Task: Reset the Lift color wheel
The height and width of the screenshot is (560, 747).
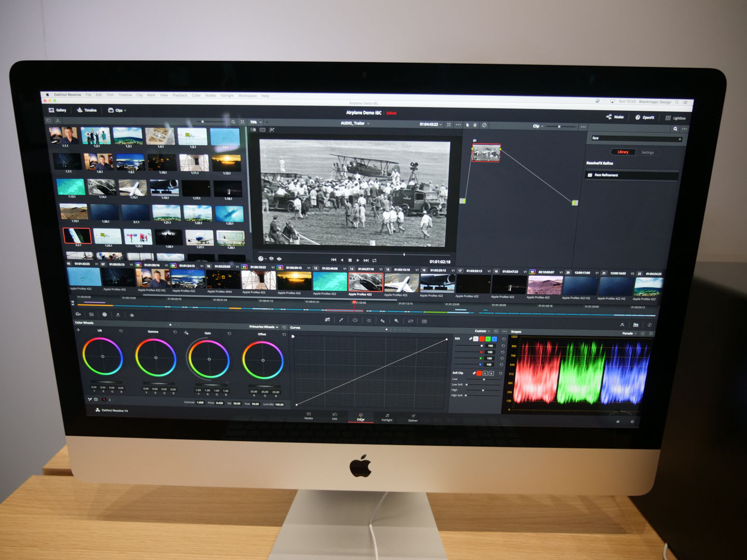Action: coord(121,331)
